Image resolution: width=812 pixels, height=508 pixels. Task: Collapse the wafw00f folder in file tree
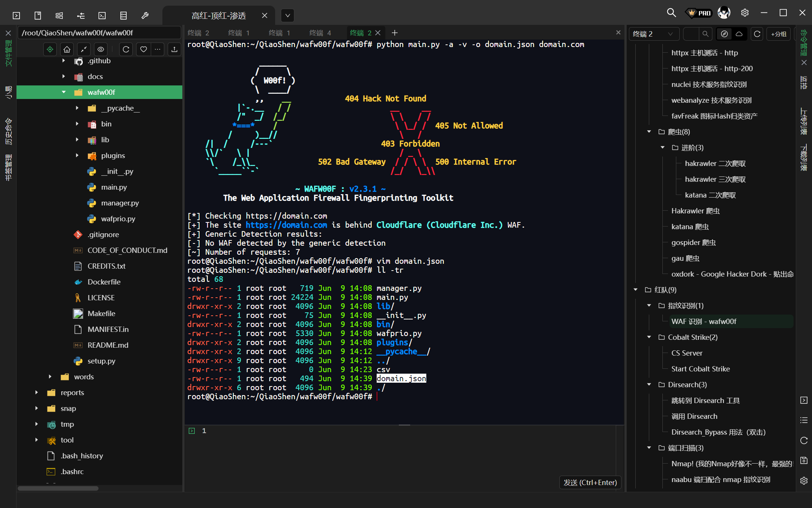click(x=64, y=92)
